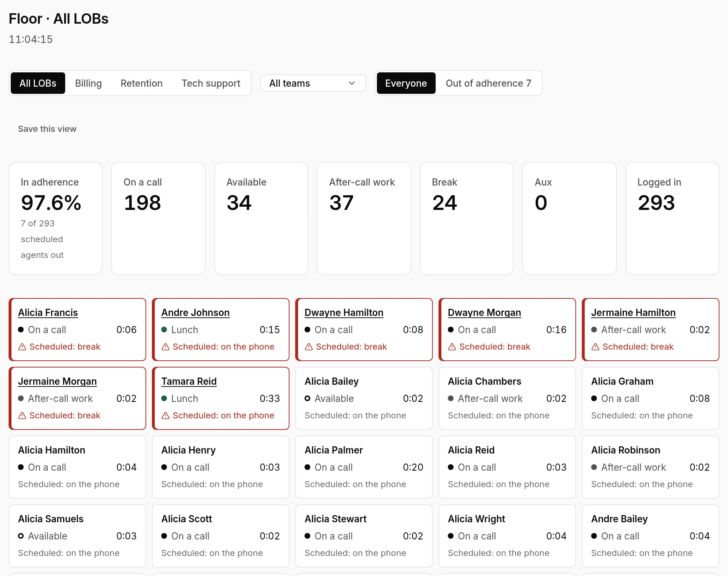Click warning icon on Alicia Francis card
The width and height of the screenshot is (728, 576).
point(22,347)
